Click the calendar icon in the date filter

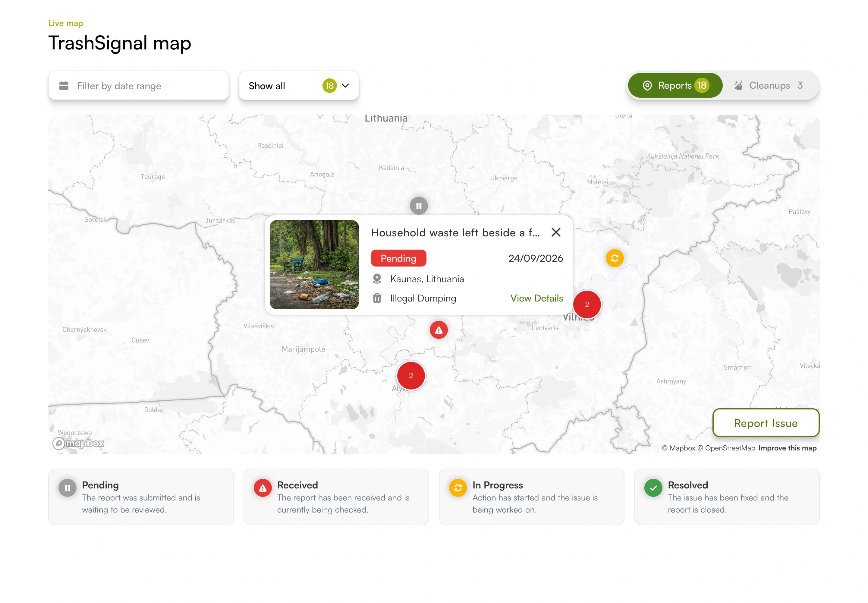64,86
